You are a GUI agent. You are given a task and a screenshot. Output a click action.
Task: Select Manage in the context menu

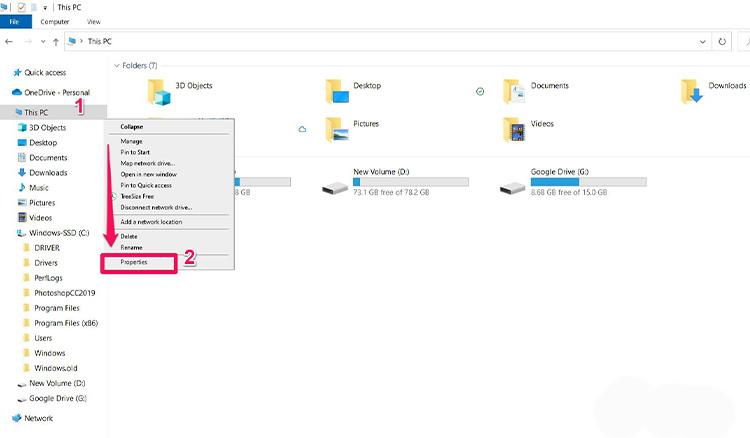click(x=132, y=142)
